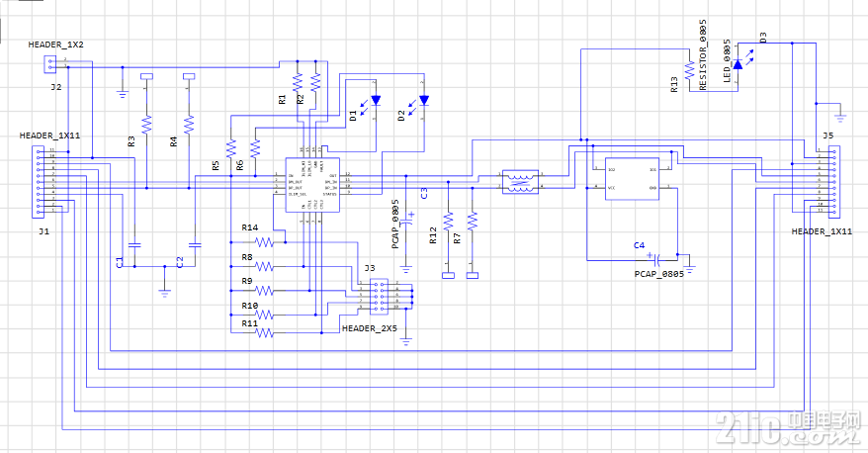Select the test pad below R7

click(x=473, y=275)
